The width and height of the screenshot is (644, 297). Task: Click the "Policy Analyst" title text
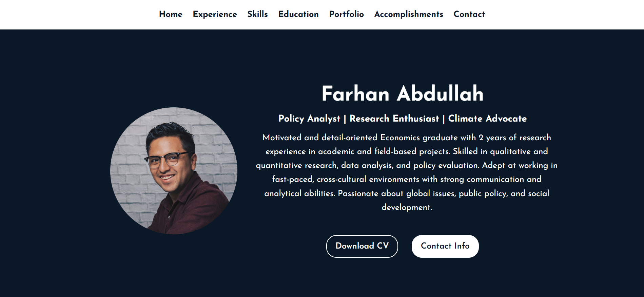click(309, 119)
